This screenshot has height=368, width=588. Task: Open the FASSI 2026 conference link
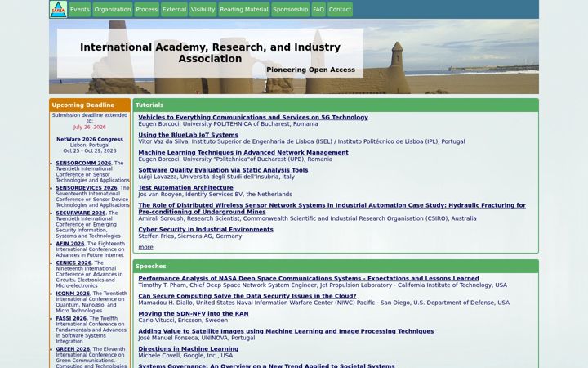click(71, 318)
